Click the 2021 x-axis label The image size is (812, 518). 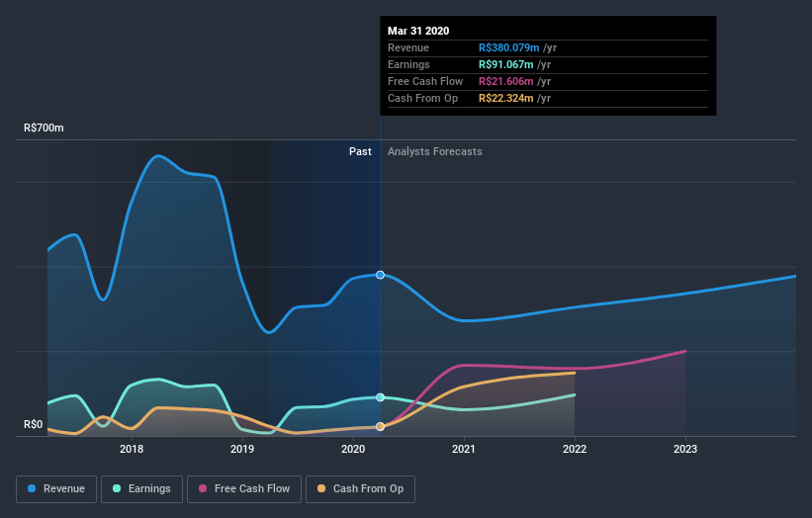click(464, 449)
